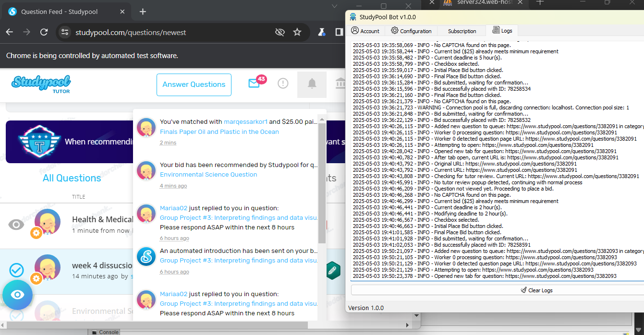Reload the Studypool page
The width and height of the screenshot is (644, 335).
pos(44,32)
